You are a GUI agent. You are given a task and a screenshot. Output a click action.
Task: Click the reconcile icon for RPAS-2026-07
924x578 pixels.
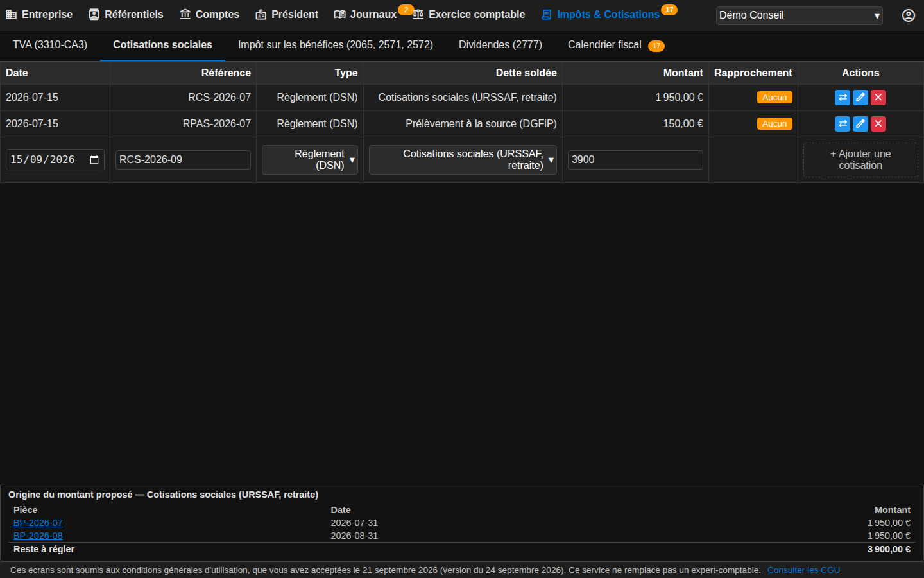(843, 124)
